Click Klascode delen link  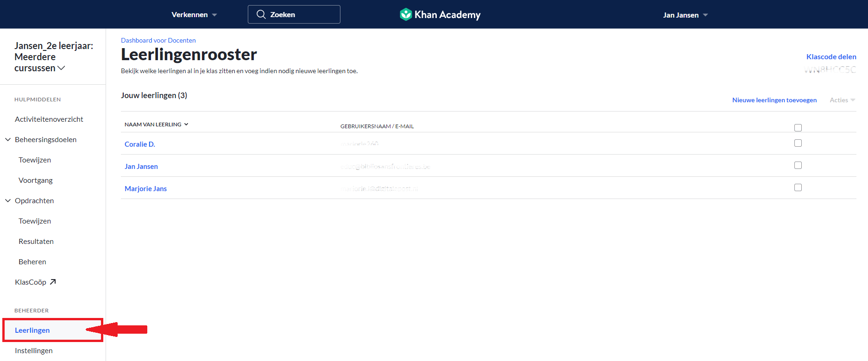[x=831, y=56]
